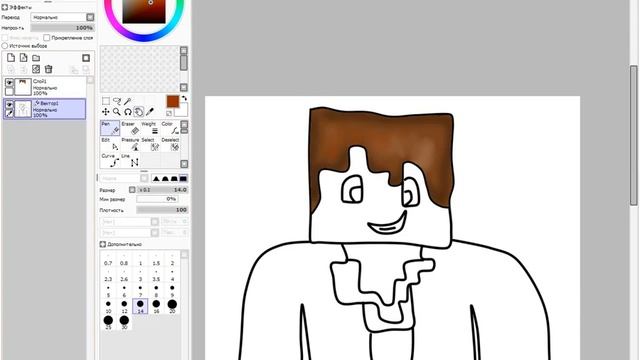
Task: Click the foreground brown color swatch
Action: pyautogui.click(x=173, y=101)
